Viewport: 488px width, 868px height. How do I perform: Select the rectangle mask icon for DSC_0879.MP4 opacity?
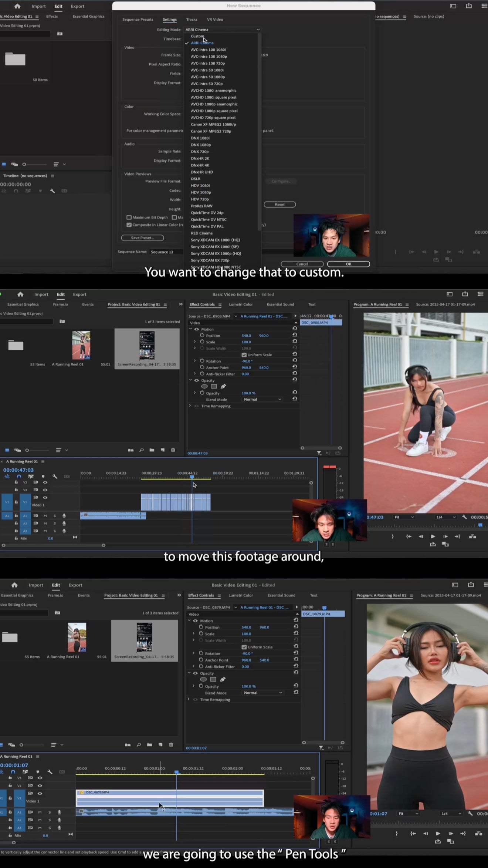(x=213, y=679)
